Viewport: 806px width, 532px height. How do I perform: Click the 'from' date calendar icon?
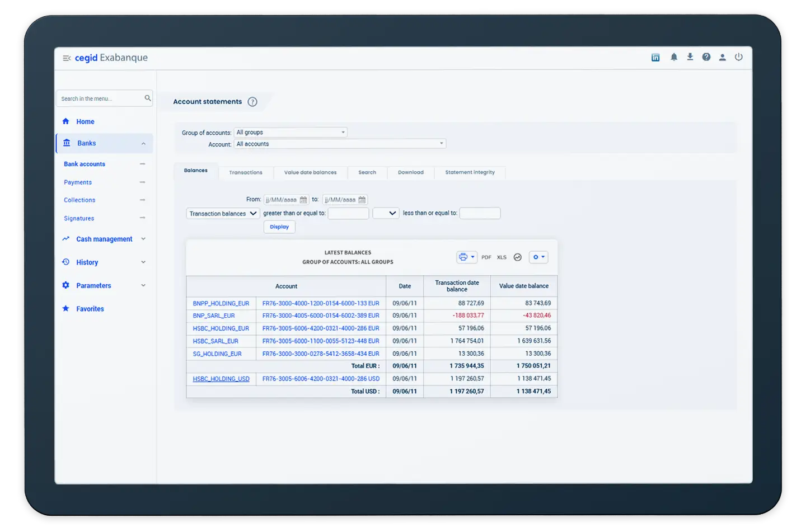(303, 199)
